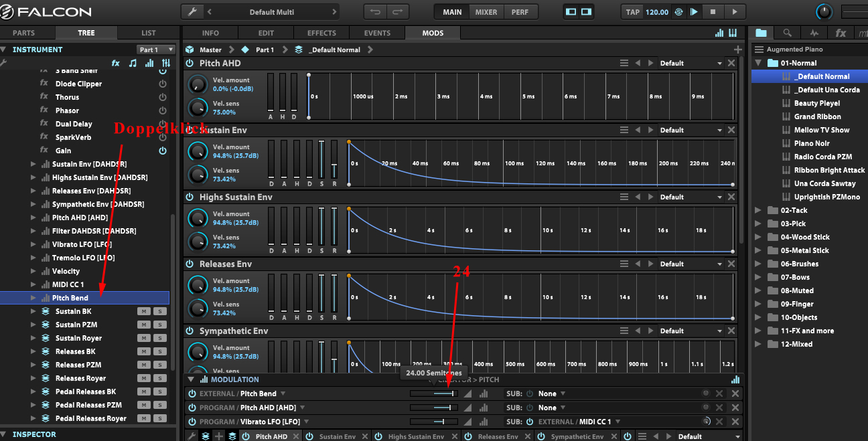This screenshot has height=441, width=868.
Task: Open Pitch Bend source dropdown arrow
Action: click(x=283, y=393)
